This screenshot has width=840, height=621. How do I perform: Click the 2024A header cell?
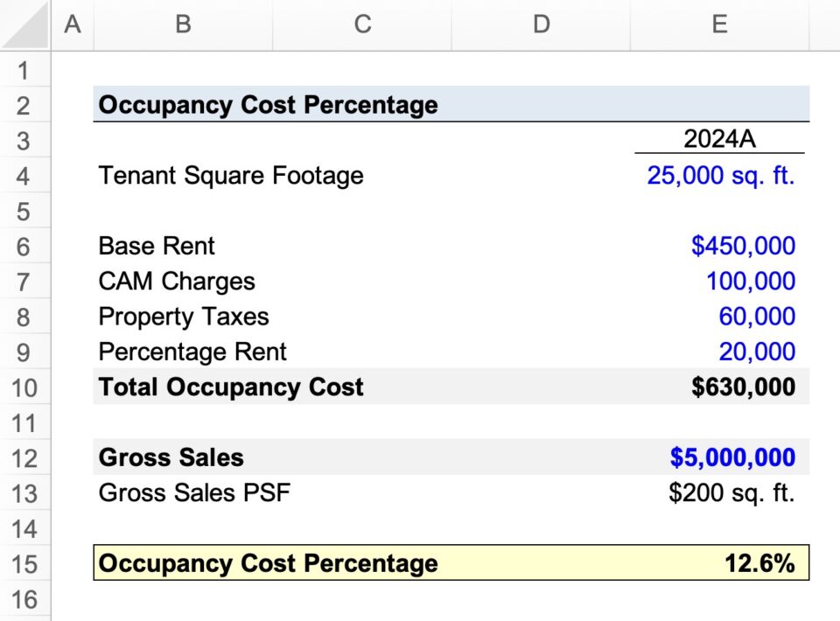click(x=719, y=139)
